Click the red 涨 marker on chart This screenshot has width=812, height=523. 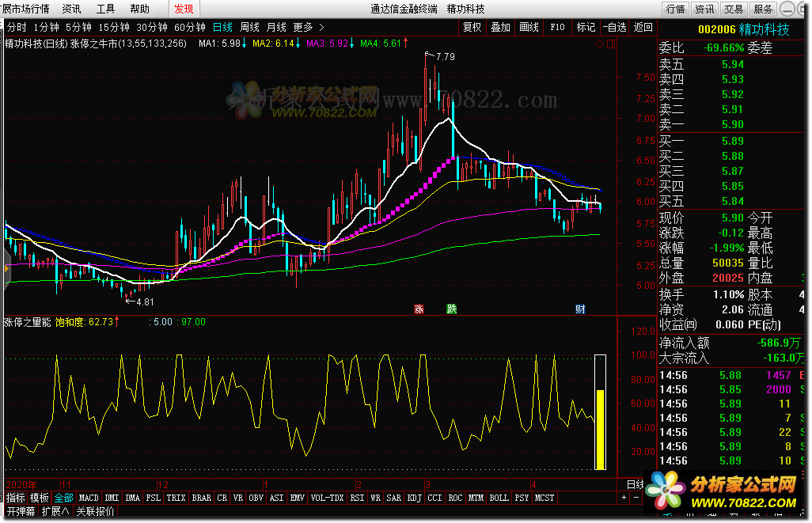419,309
